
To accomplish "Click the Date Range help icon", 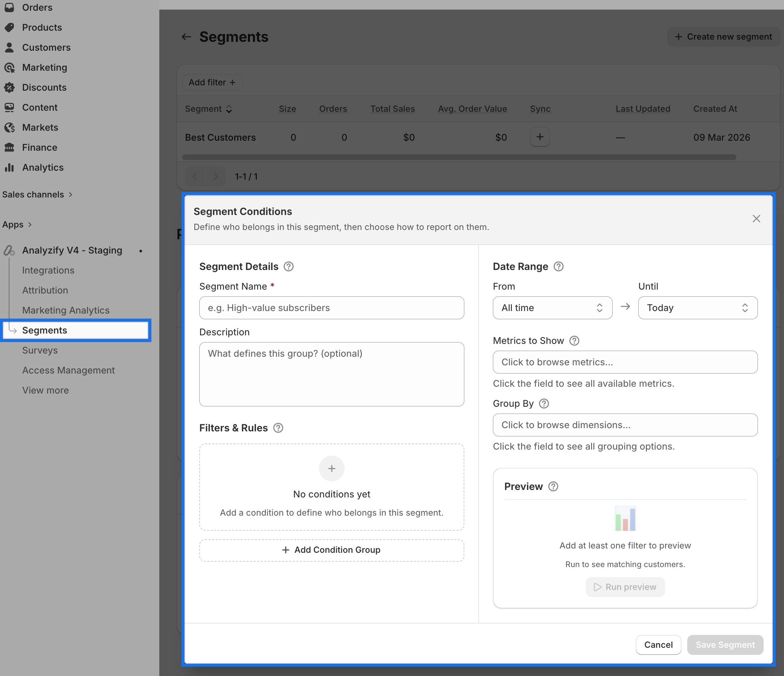I will click(x=558, y=266).
